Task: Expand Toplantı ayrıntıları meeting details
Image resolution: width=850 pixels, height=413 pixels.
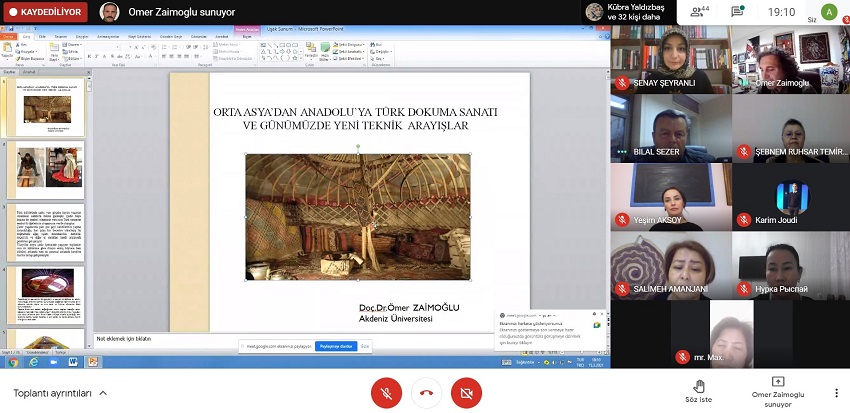Action: (x=60, y=393)
